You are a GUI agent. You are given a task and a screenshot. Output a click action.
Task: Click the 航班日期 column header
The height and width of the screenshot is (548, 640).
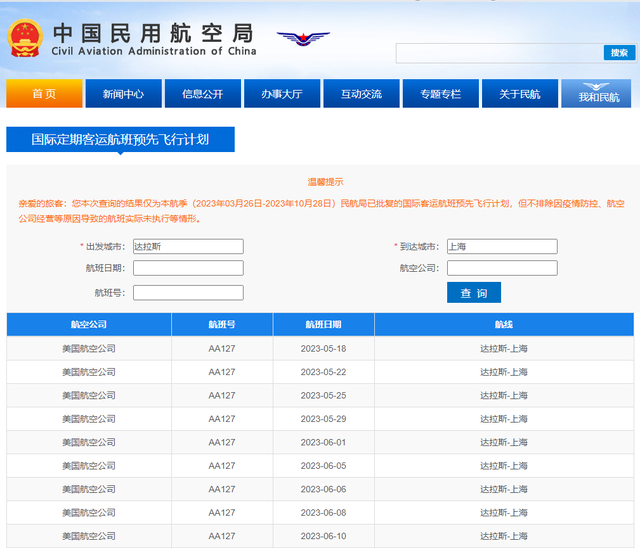tap(322, 325)
